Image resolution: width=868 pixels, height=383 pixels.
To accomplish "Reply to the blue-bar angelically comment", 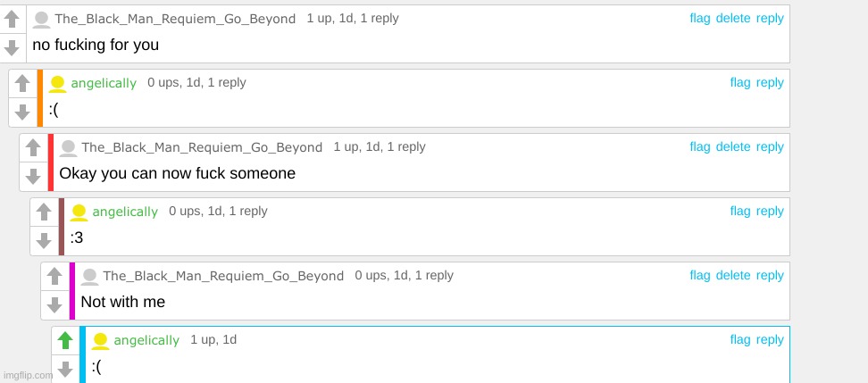I will click(770, 339).
